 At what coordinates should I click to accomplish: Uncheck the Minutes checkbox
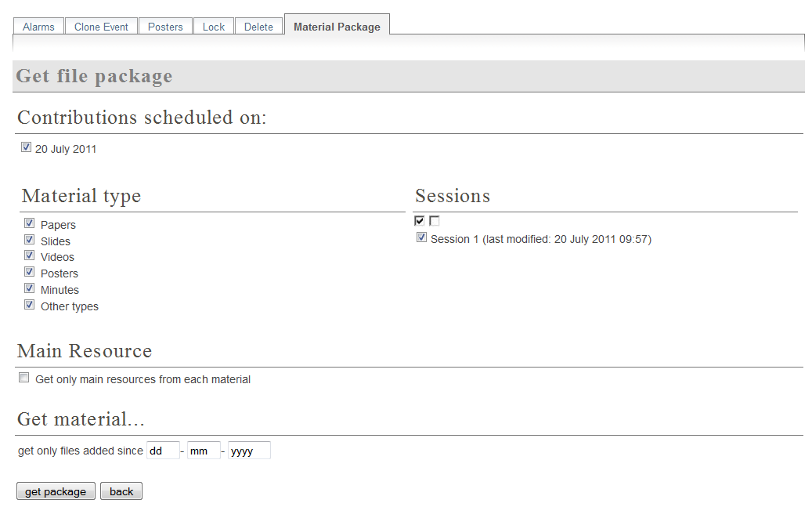[30, 288]
